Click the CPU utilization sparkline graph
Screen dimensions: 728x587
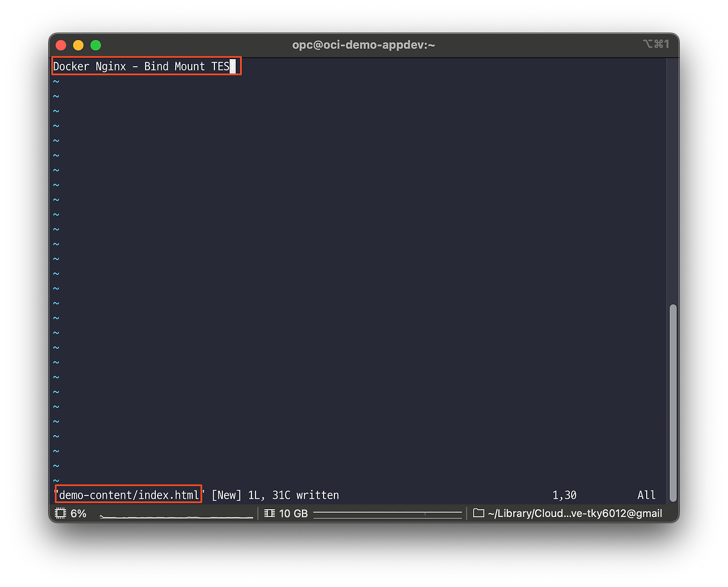176,515
